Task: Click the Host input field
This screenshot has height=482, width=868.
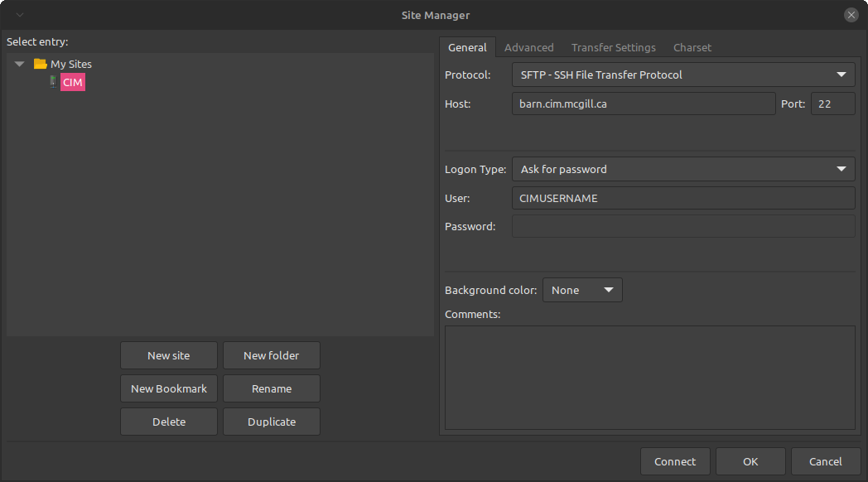Action: [643, 104]
